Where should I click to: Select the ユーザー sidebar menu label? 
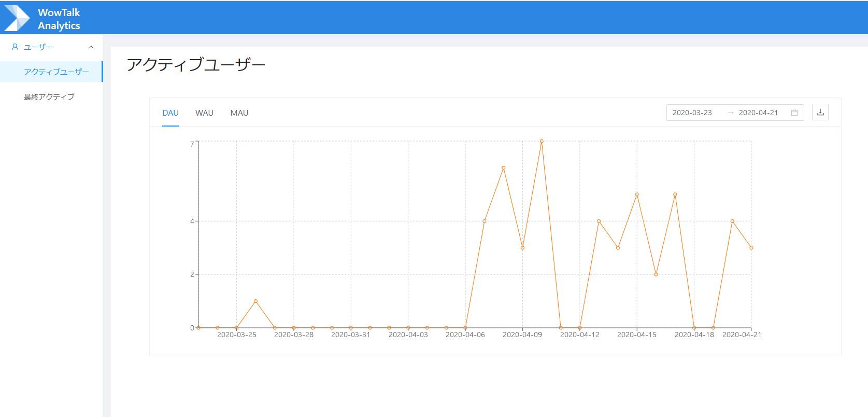click(x=38, y=47)
